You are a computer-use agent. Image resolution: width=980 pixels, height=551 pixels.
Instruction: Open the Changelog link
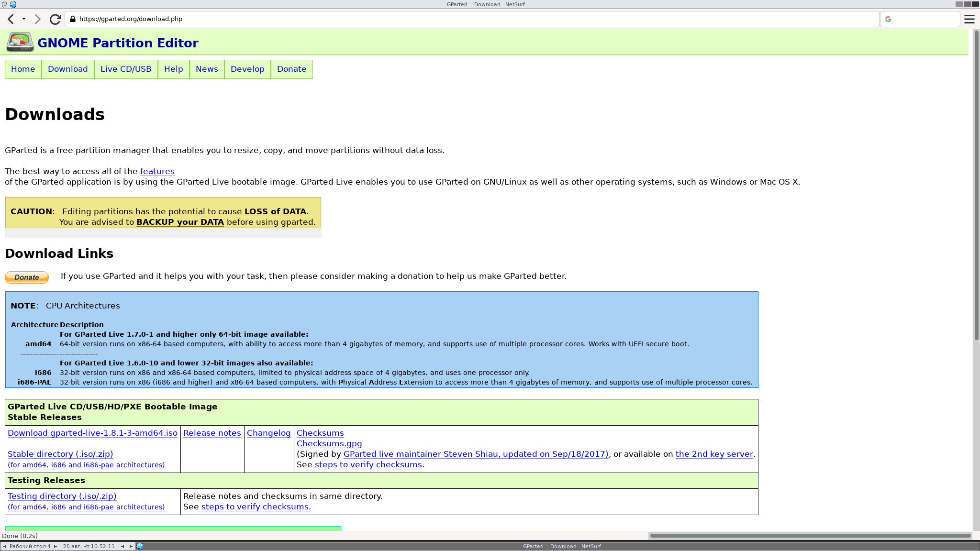268,433
